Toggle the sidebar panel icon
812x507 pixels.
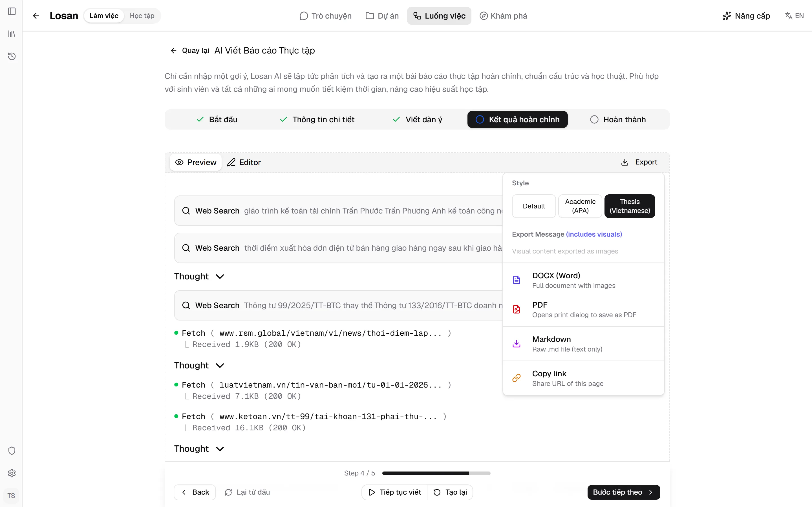pos(12,11)
